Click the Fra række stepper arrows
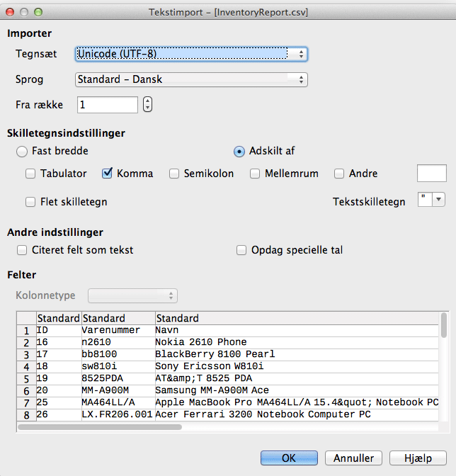456x476 pixels. (x=147, y=105)
